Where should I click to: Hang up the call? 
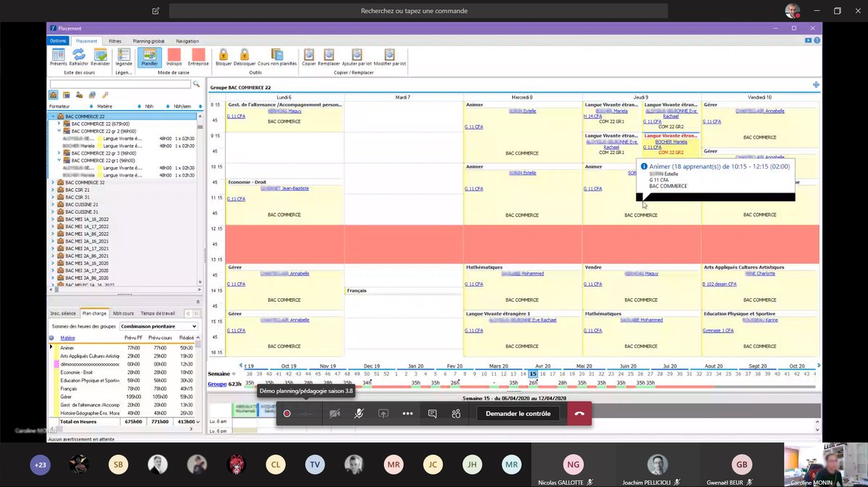579,413
